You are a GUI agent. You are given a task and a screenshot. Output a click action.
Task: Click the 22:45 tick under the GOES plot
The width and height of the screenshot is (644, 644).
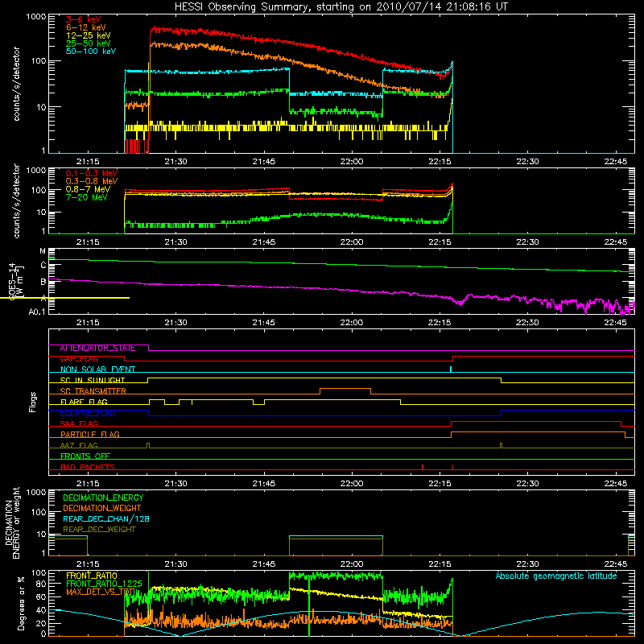(616, 323)
